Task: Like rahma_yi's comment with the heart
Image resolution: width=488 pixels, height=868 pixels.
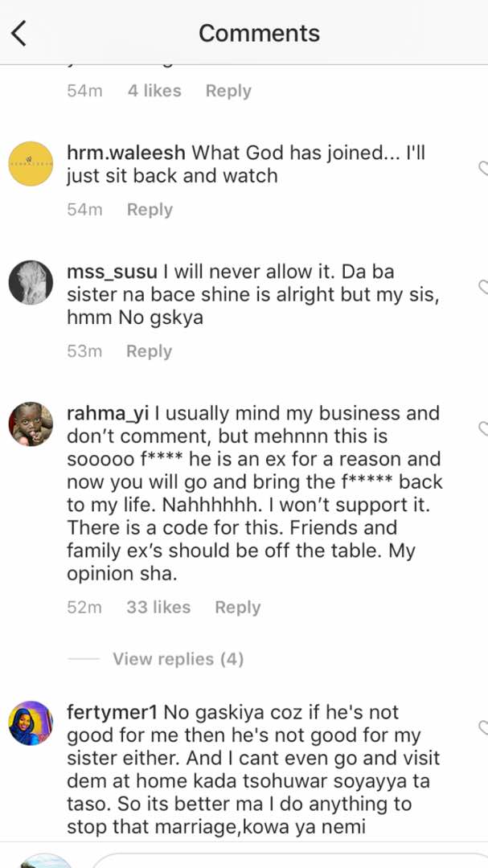Action: pos(483,428)
